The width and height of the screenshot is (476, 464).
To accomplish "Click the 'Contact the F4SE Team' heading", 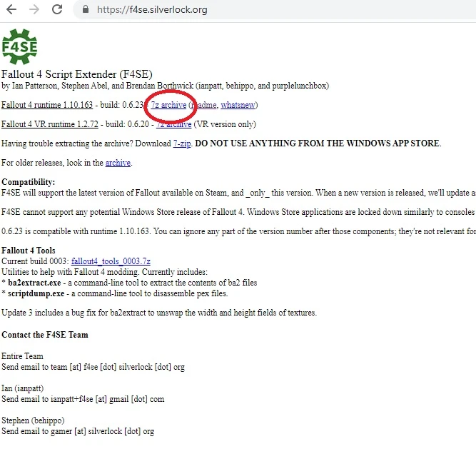I will [x=45, y=335].
